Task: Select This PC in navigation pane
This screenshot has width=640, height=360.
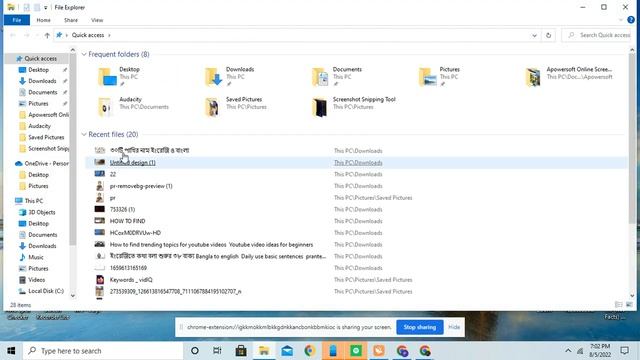Action: point(29,201)
